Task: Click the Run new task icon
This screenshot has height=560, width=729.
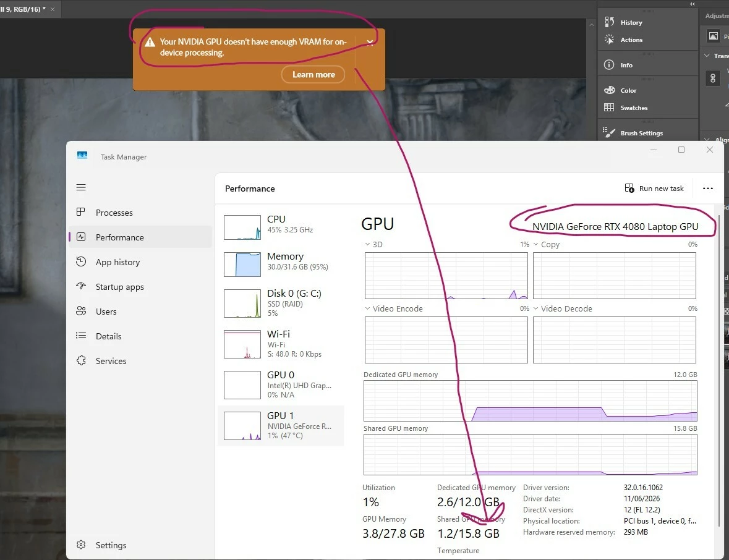Action: point(629,189)
